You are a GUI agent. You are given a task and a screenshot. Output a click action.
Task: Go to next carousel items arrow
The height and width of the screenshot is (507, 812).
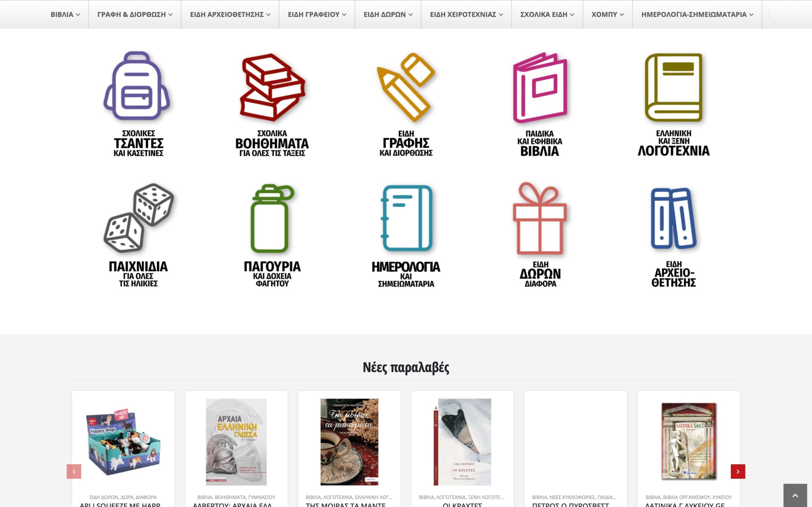click(738, 472)
